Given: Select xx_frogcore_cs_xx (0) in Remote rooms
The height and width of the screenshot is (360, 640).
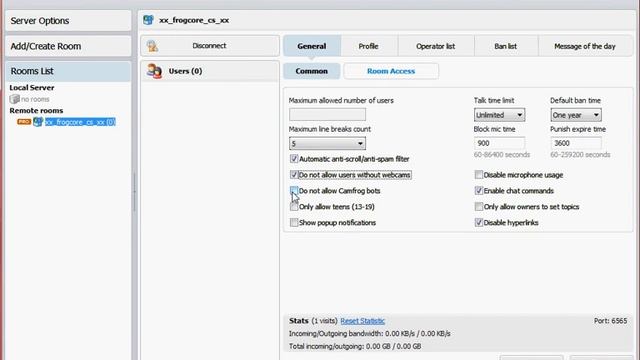Looking at the screenshot, I should click(x=80, y=122).
